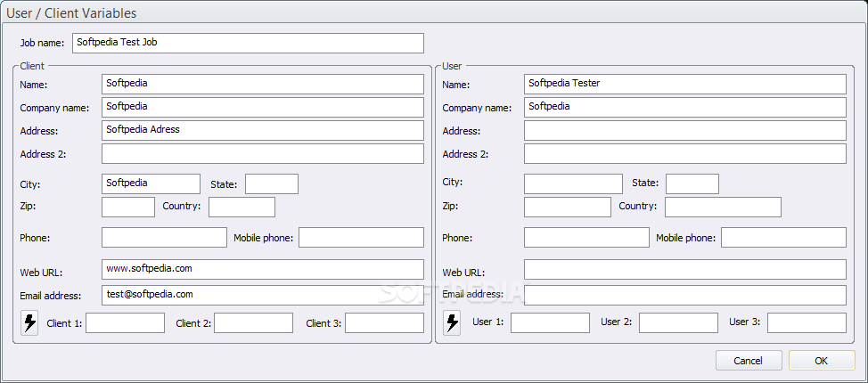Select the Client Country field
The height and width of the screenshot is (383, 868).
click(242, 207)
